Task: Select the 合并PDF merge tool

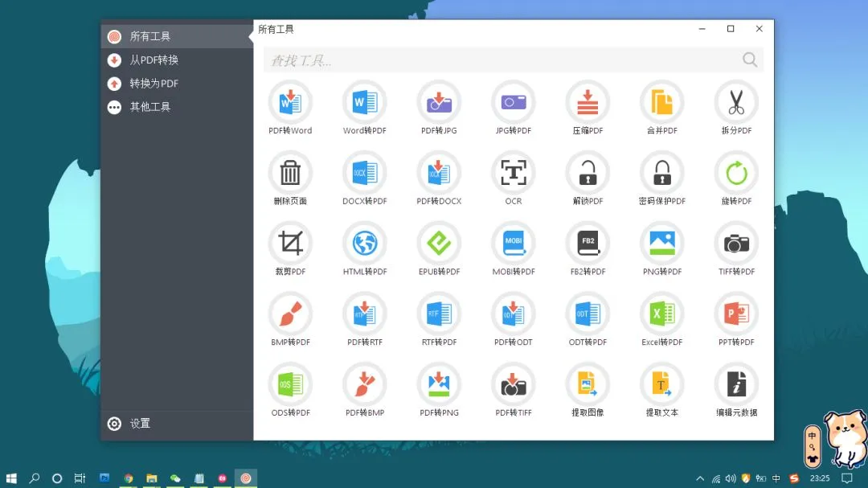Action: [x=662, y=109]
